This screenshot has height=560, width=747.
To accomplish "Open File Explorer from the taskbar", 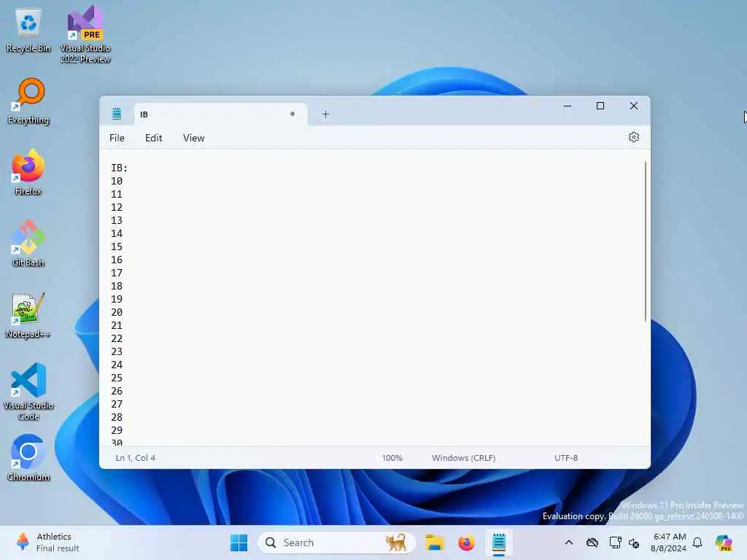I will (x=435, y=542).
